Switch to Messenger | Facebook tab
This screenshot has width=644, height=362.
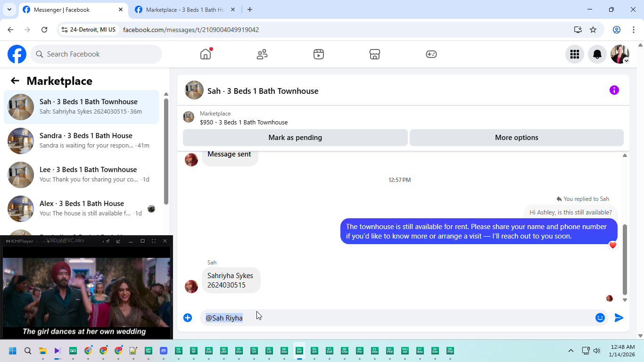pos(73,9)
